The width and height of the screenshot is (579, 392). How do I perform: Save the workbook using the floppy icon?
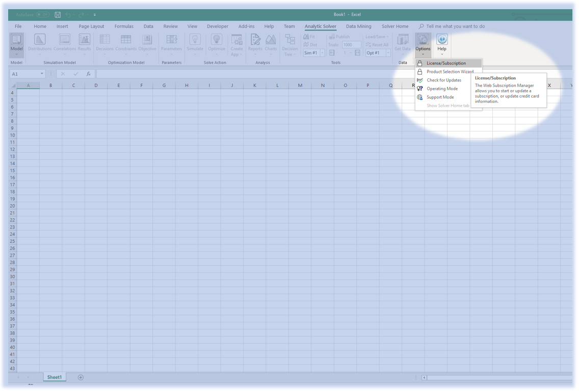pyautogui.click(x=58, y=15)
